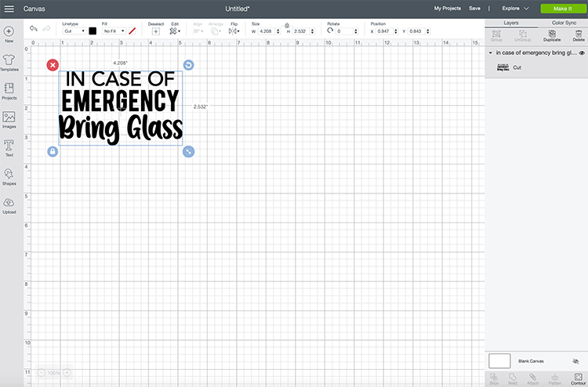The image size is (588, 387).
Task: Open the Shapes tool
Action: click(x=9, y=177)
